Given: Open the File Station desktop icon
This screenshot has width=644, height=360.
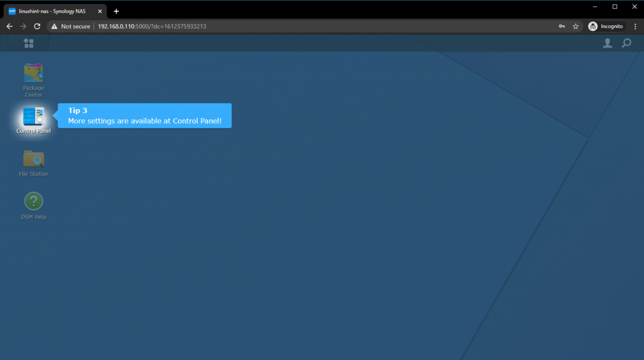Looking at the screenshot, I should click(x=33, y=163).
